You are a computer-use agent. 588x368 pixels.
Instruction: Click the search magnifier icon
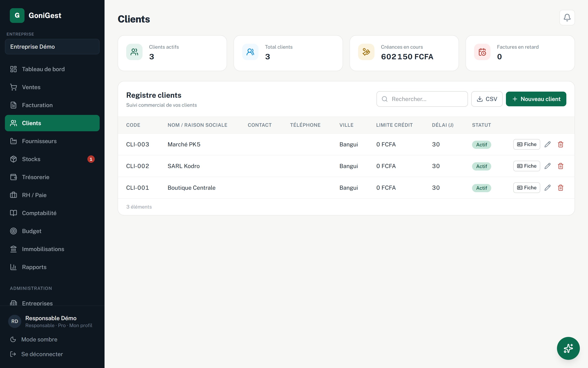click(385, 99)
